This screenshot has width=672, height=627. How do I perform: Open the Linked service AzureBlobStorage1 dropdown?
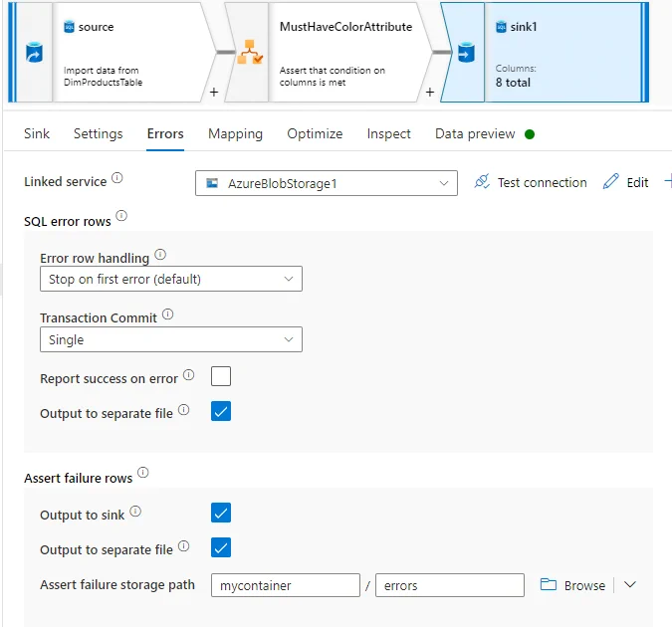tap(327, 183)
